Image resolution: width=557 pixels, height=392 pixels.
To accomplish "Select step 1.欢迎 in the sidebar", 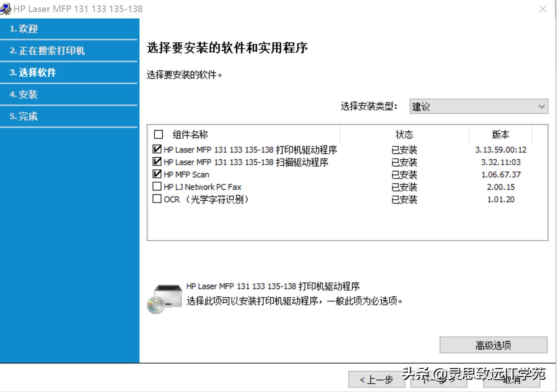I will [69, 28].
